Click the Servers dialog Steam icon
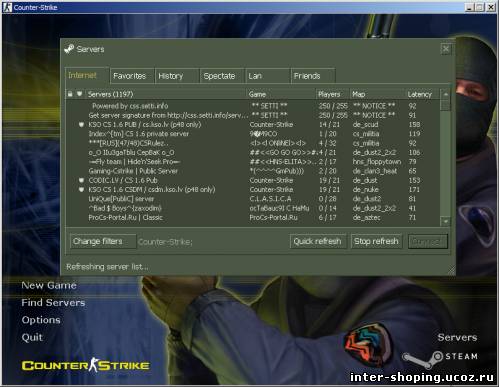Image resolution: width=499 pixels, height=387 pixels. (69, 49)
